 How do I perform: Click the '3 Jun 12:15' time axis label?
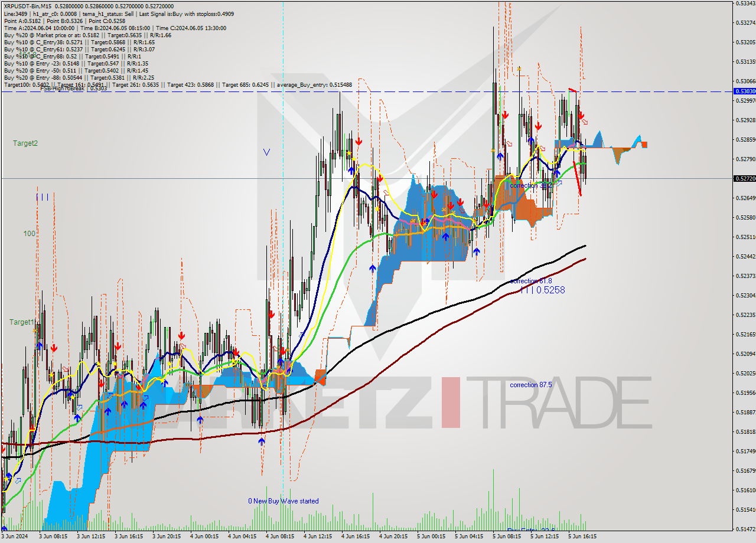(x=90, y=537)
